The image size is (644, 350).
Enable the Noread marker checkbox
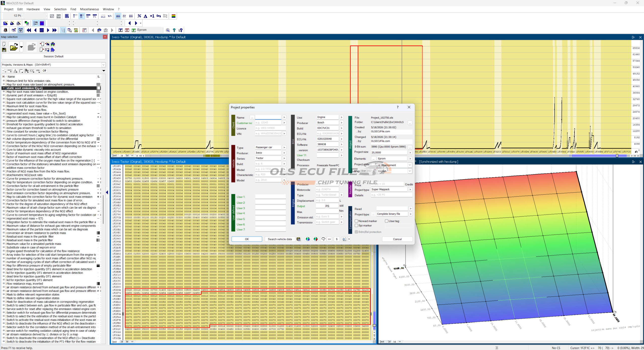click(356, 221)
